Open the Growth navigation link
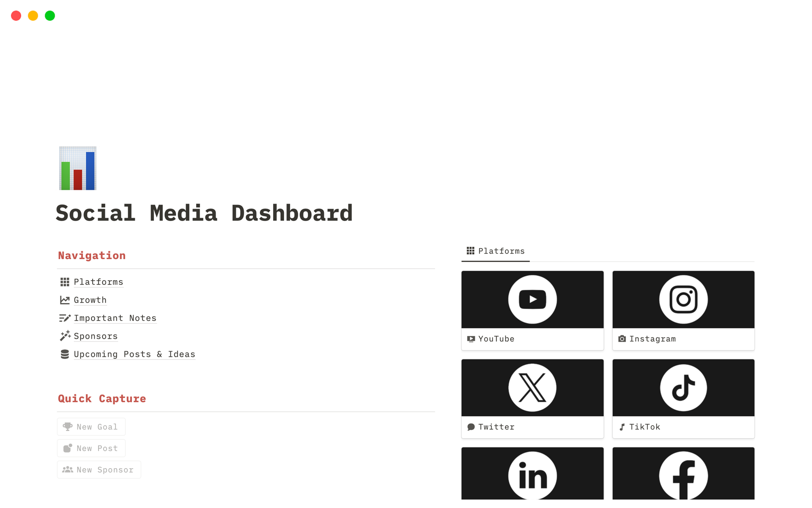 pos(90,300)
